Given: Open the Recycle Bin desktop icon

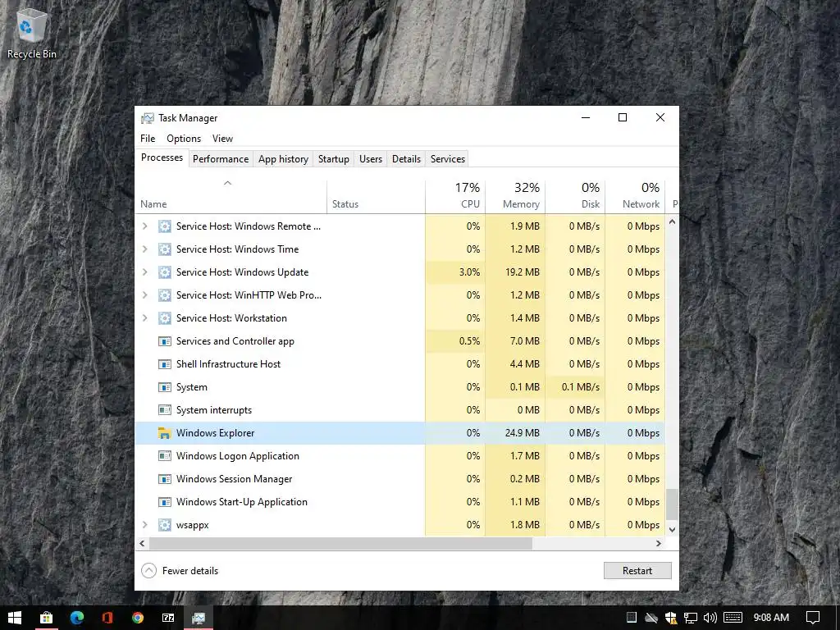Looking at the screenshot, I should click(31, 33).
